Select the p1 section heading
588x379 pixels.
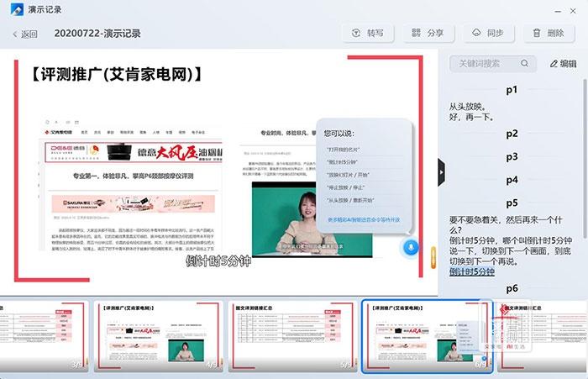512,90
